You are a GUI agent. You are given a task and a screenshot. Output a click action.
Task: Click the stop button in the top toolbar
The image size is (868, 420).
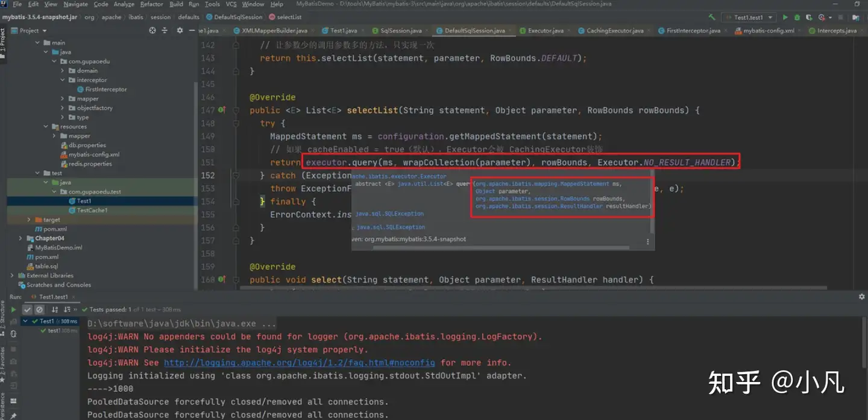[x=840, y=17]
